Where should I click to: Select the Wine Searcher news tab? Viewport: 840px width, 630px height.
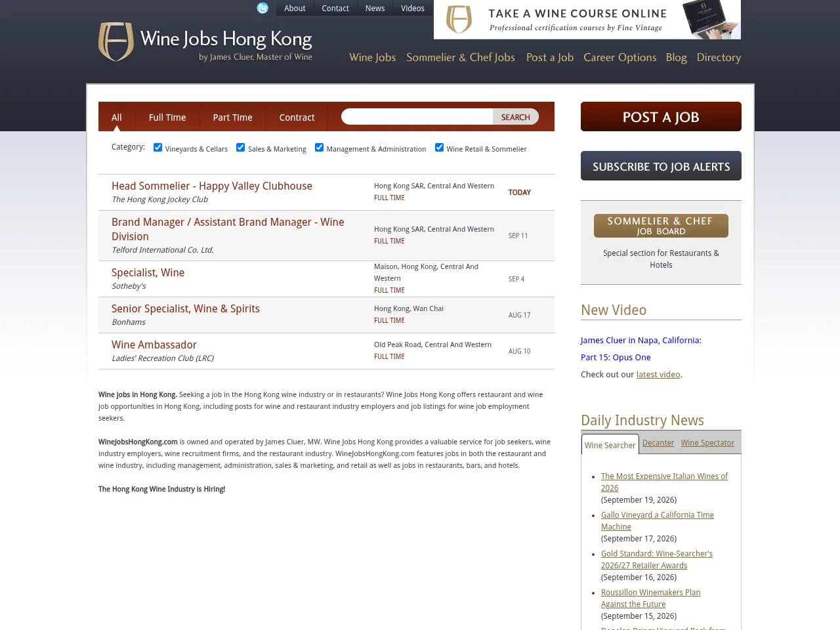[x=610, y=445]
